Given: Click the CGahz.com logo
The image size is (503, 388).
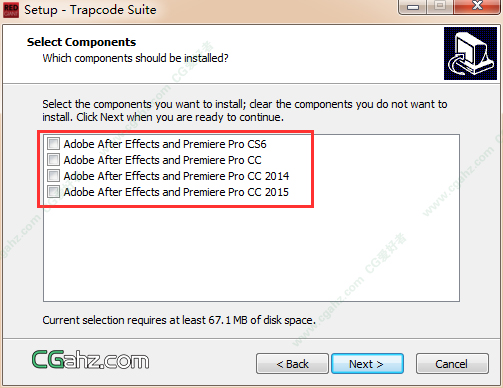Looking at the screenshot, I should click(91, 360).
